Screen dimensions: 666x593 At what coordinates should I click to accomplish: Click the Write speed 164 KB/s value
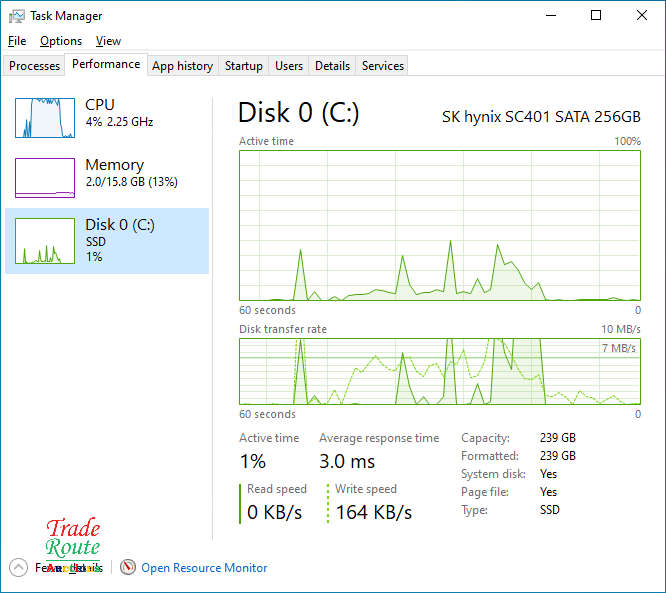(x=374, y=512)
